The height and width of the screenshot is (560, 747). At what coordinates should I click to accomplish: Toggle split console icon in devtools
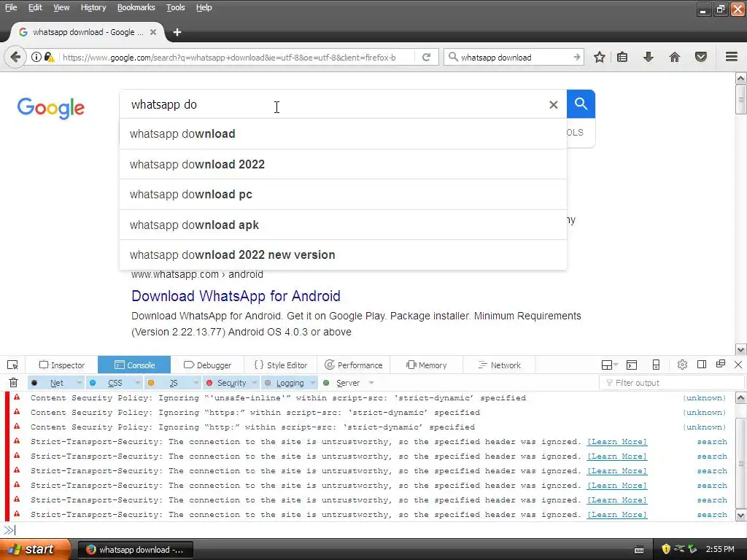pyautogui.click(x=632, y=365)
